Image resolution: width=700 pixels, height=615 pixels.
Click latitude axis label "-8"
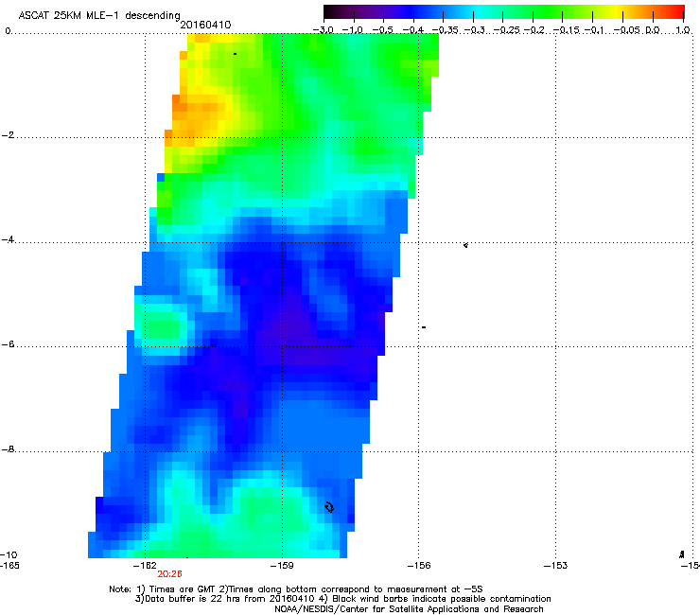[8, 449]
